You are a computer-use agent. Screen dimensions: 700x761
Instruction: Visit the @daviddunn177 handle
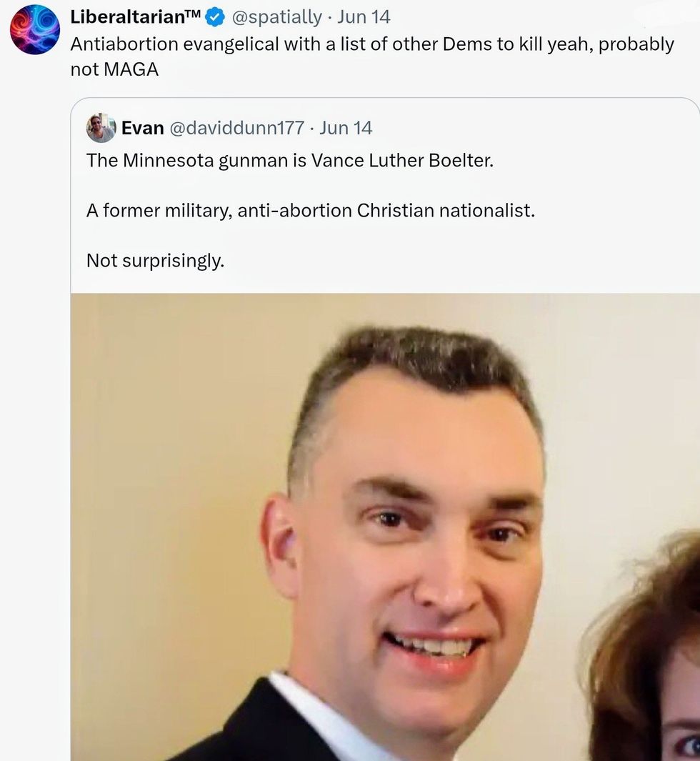[x=236, y=128]
